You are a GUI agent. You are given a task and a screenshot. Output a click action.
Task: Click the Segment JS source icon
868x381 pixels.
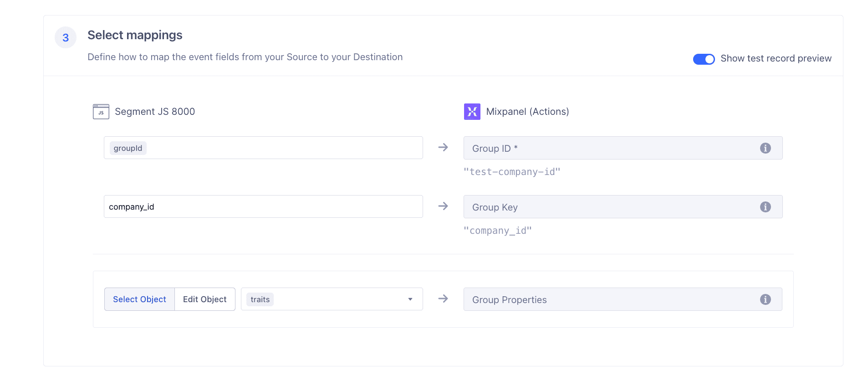[101, 112]
